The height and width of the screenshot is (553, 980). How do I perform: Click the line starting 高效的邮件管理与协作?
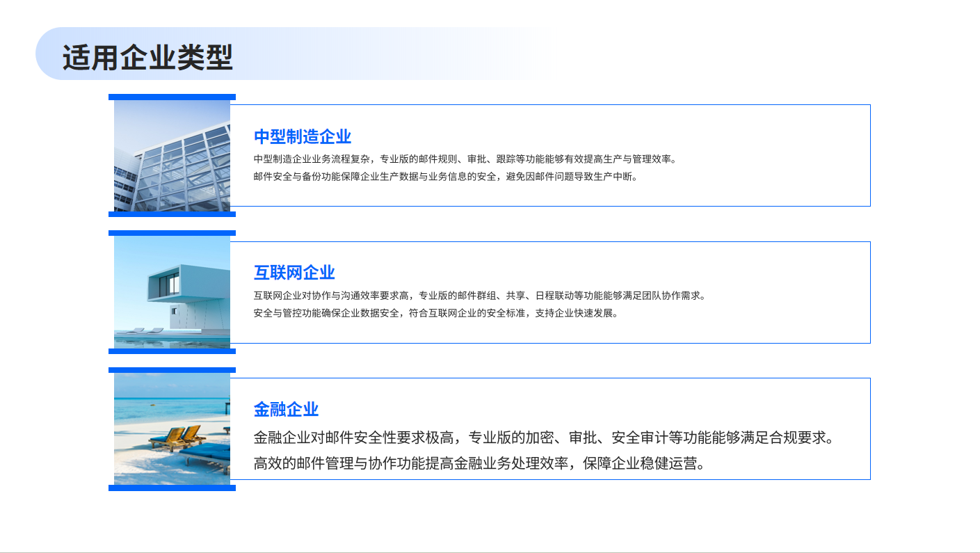click(480, 463)
